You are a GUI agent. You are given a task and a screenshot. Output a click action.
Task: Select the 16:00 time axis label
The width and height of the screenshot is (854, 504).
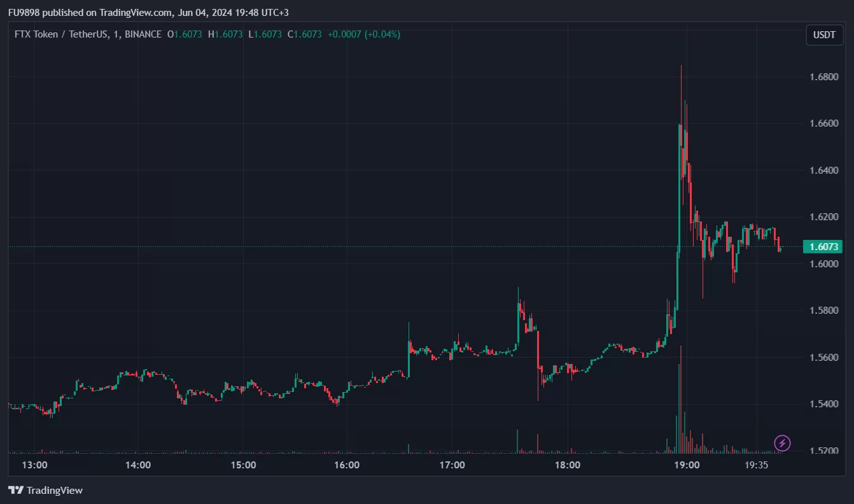tap(347, 465)
